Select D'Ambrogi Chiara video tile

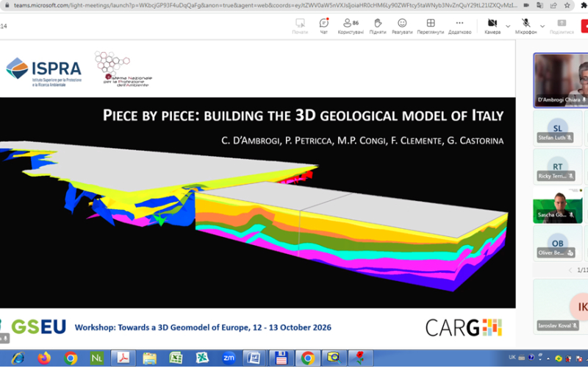point(561,80)
